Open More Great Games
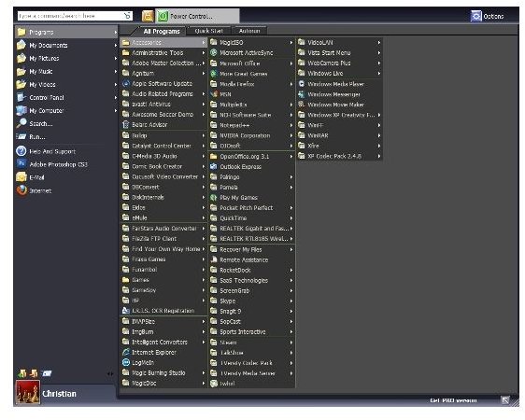 (251, 74)
